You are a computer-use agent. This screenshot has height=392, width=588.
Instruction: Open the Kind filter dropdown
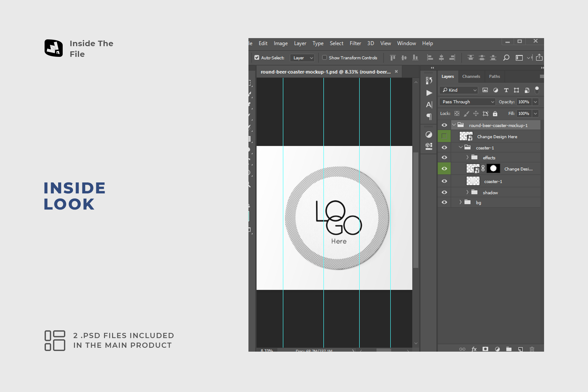[459, 90]
